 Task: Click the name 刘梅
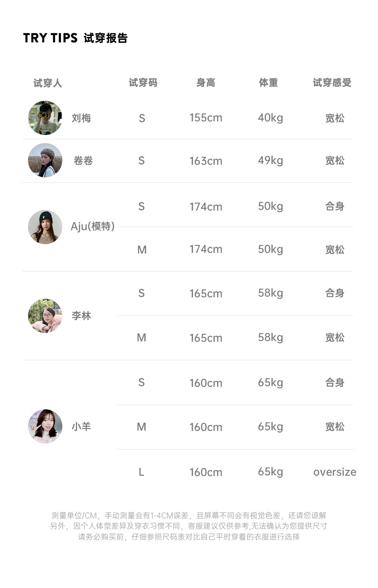[x=81, y=118]
